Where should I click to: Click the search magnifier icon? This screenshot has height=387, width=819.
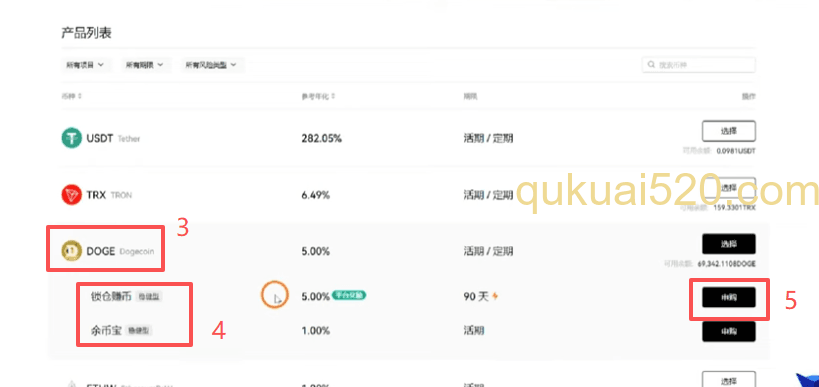651,65
